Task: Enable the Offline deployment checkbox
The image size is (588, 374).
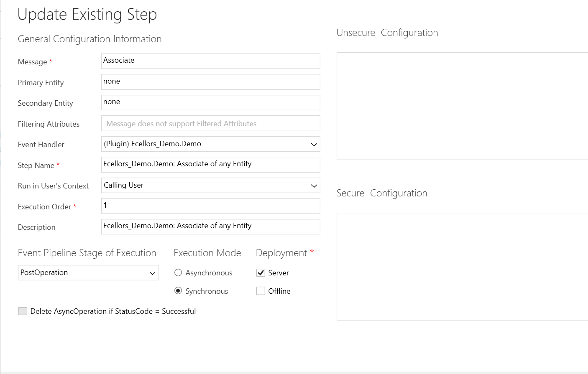Action: click(261, 291)
